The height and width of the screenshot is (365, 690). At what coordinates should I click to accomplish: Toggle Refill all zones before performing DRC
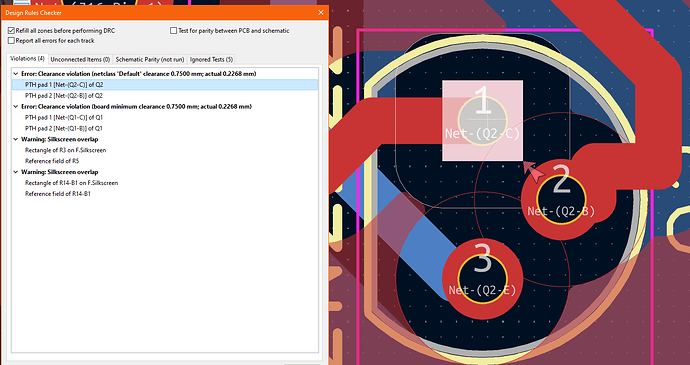(11, 31)
